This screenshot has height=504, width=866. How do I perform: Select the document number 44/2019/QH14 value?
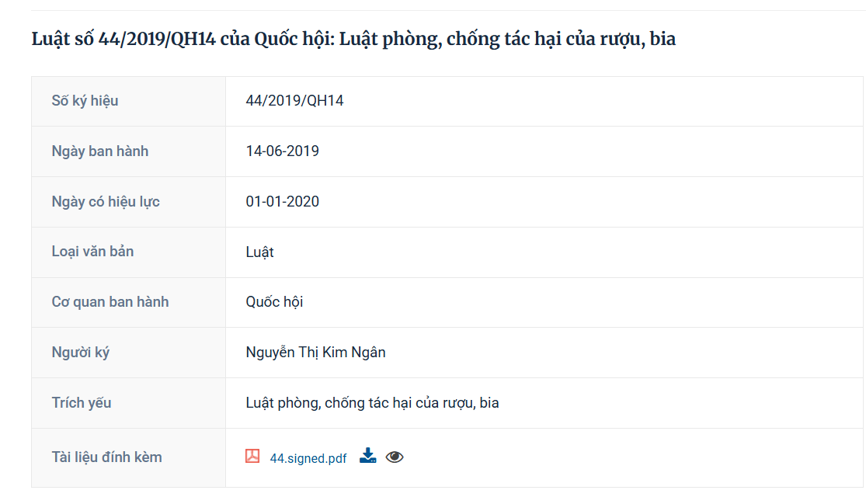click(x=294, y=100)
